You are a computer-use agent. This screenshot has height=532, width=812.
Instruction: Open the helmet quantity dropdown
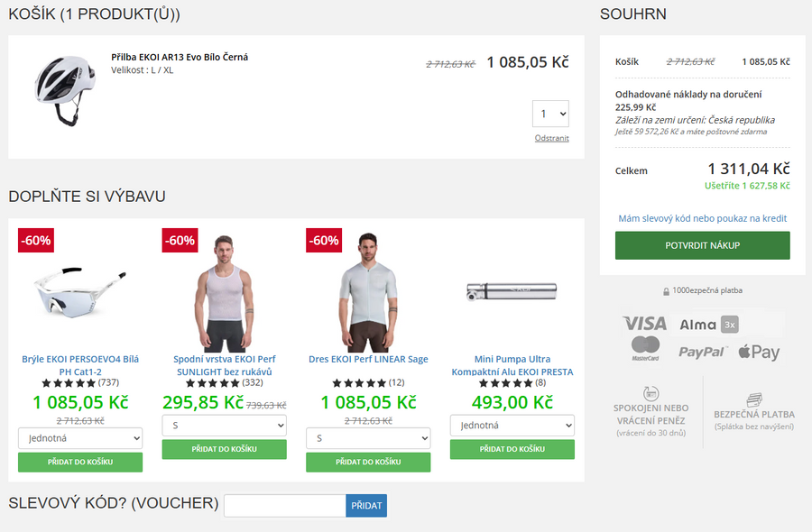pyautogui.click(x=550, y=114)
